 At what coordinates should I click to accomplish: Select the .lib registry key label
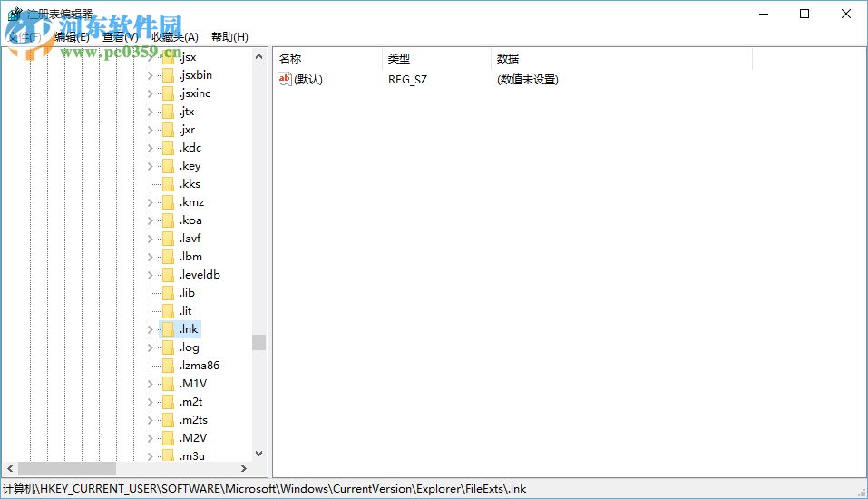point(187,293)
